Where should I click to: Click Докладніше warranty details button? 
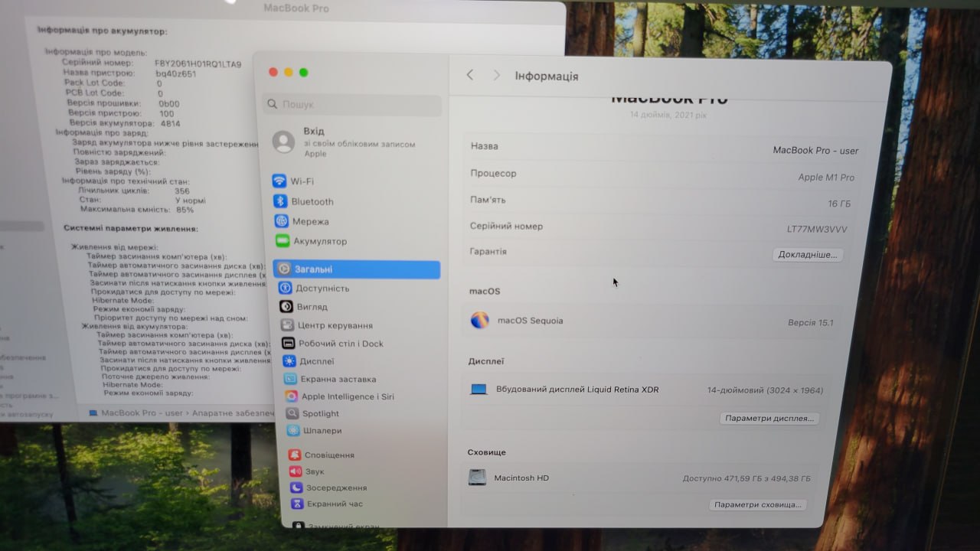coord(808,255)
